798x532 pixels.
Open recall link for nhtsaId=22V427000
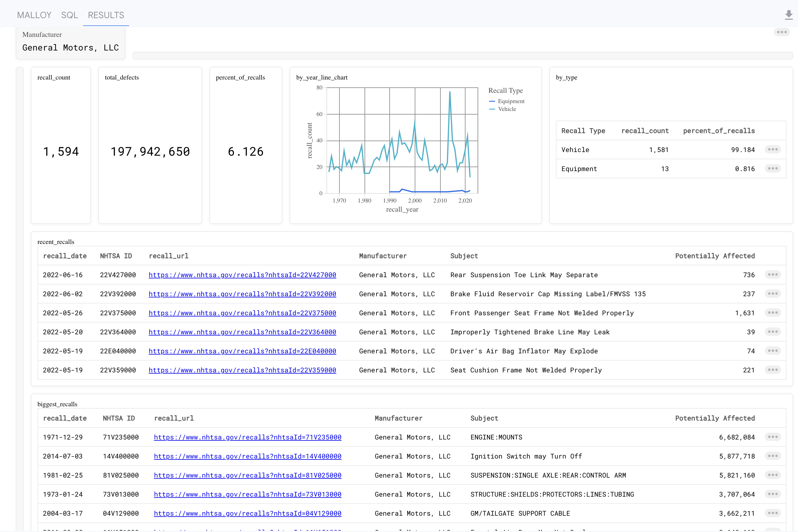(242, 275)
